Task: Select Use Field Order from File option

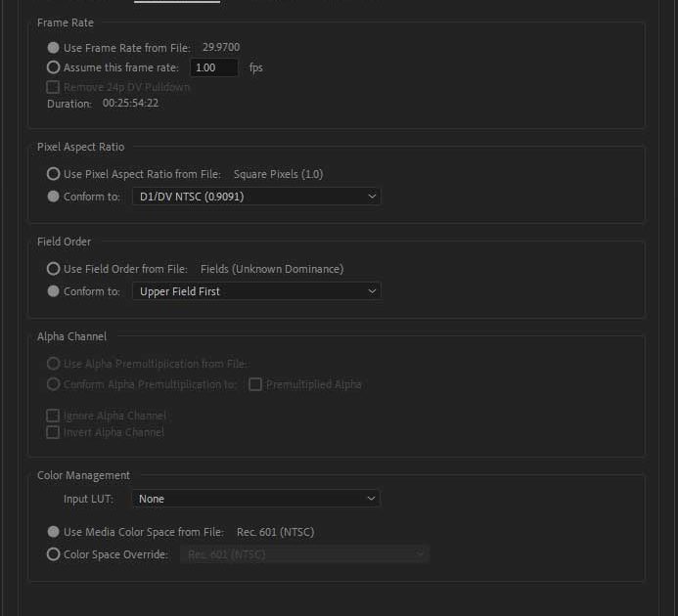Action: [x=53, y=269]
